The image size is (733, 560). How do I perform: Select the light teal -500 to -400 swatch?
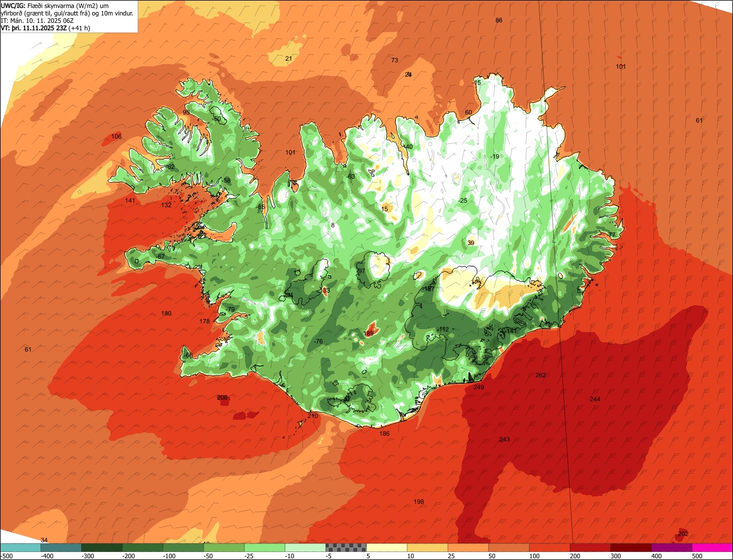coord(21,547)
